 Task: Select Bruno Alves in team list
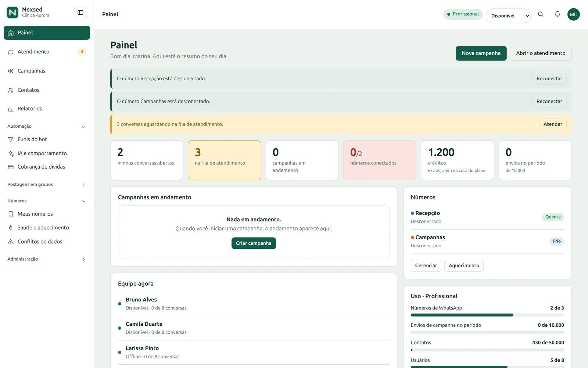tap(254, 304)
